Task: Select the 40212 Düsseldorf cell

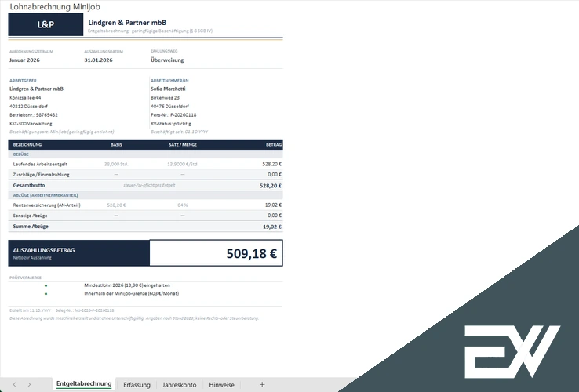Action: coord(28,107)
